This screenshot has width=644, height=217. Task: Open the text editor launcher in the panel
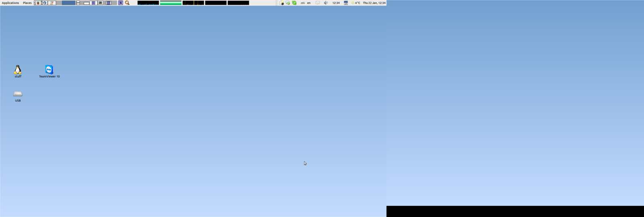coord(52,3)
